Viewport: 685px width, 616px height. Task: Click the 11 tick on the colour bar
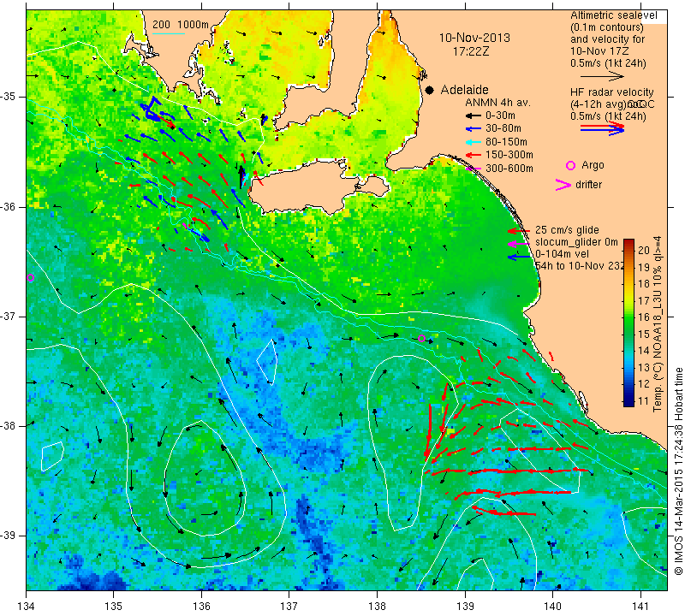click(x=644, y=400)
